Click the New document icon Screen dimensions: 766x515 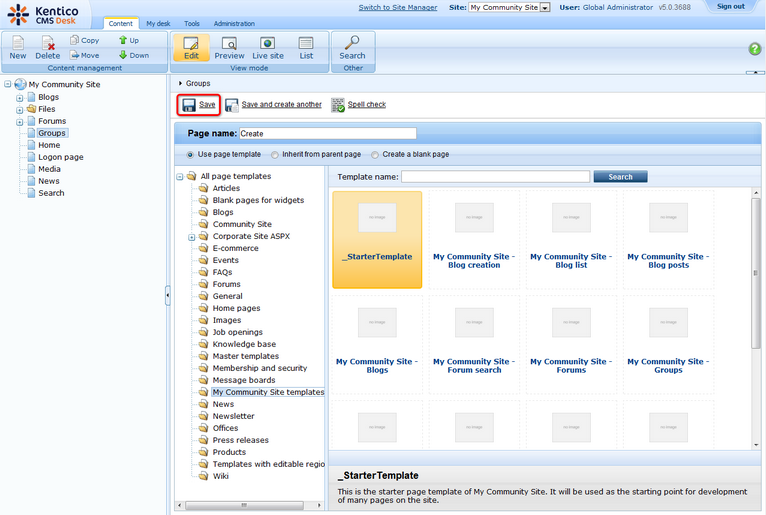point(18,43)
